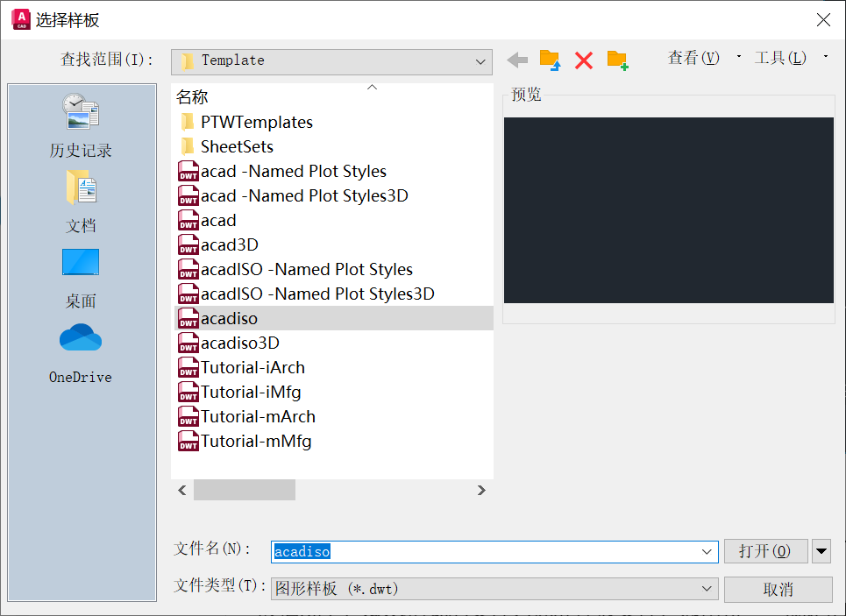Select the acad3D template file
This screenshot has height=616, width=846.
tap(229, 245)
